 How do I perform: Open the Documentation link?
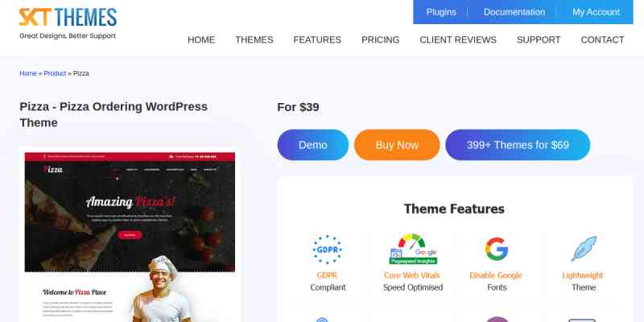[514, 12]
